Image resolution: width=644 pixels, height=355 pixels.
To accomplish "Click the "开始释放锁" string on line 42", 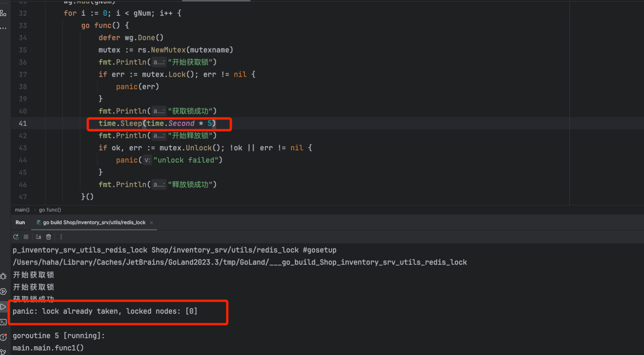I will [x=190, y=136].
